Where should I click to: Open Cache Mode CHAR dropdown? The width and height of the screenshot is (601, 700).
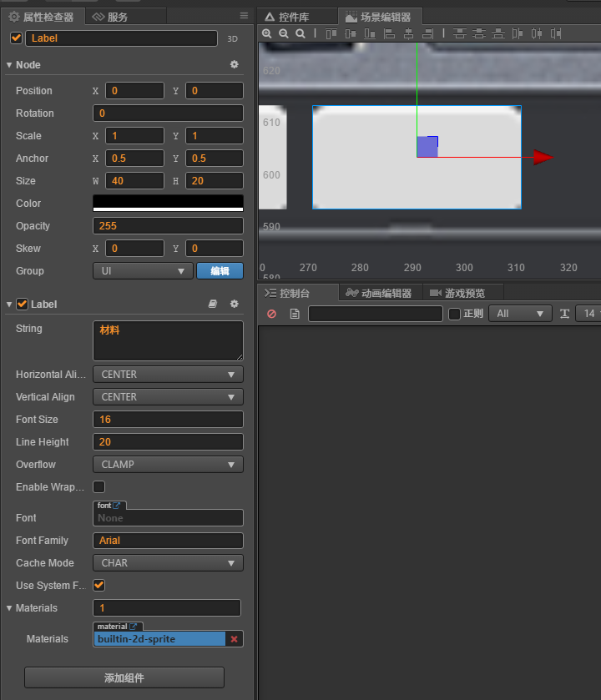[168, 563]
